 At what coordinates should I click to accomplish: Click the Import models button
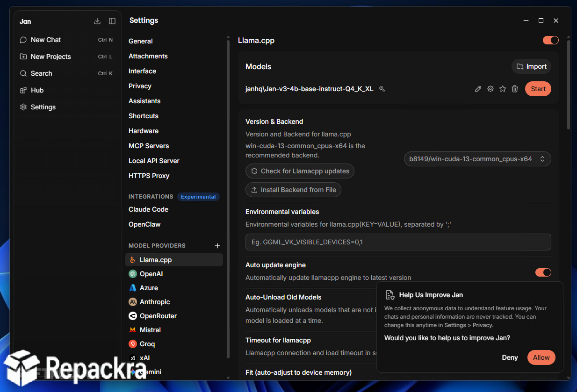tap(531, 66)
